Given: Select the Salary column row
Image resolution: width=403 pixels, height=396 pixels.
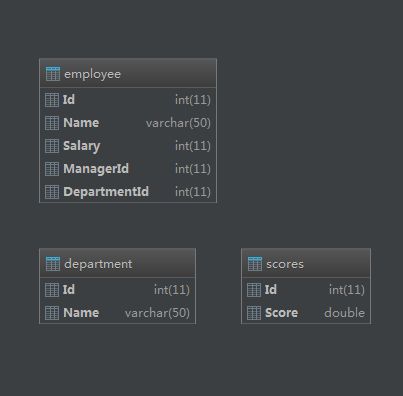Looking at the screenshot, I should [128, 146].
